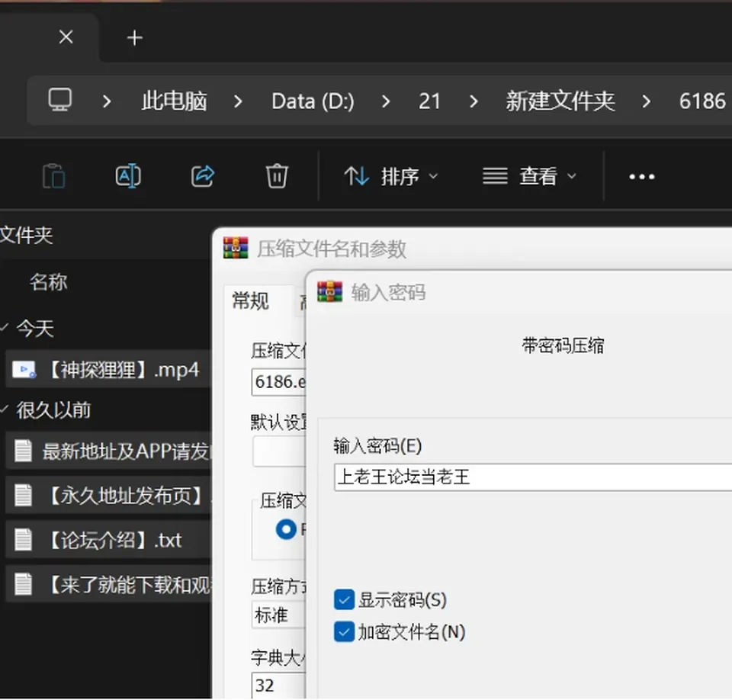Switch to the 常规 tab in WinRAR dialog

click(251, 300)
